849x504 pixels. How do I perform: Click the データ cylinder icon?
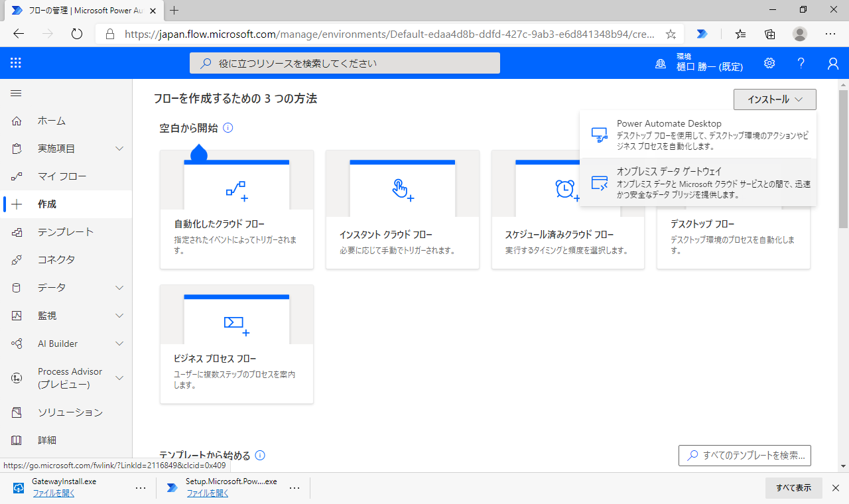coord(17,288)
